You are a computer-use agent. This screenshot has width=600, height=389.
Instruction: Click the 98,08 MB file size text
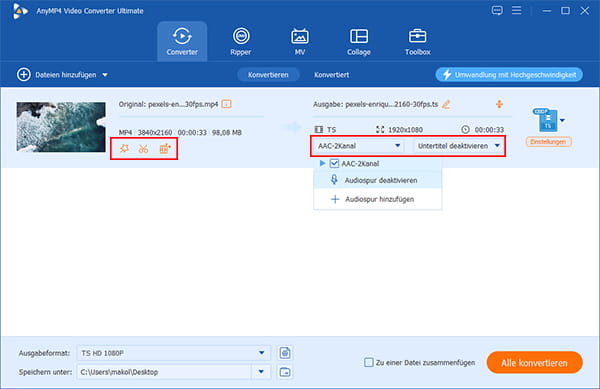point(227,133)
